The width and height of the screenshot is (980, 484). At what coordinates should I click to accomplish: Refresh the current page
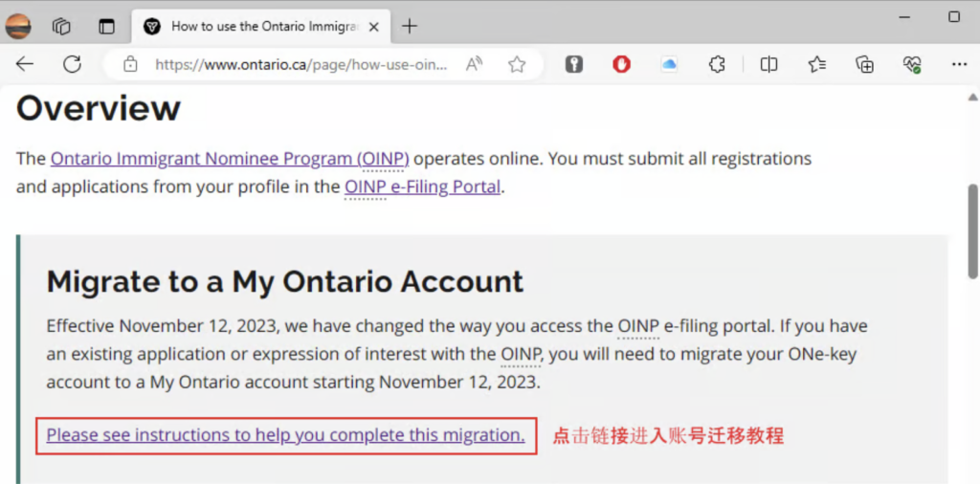tap(73, 64)
